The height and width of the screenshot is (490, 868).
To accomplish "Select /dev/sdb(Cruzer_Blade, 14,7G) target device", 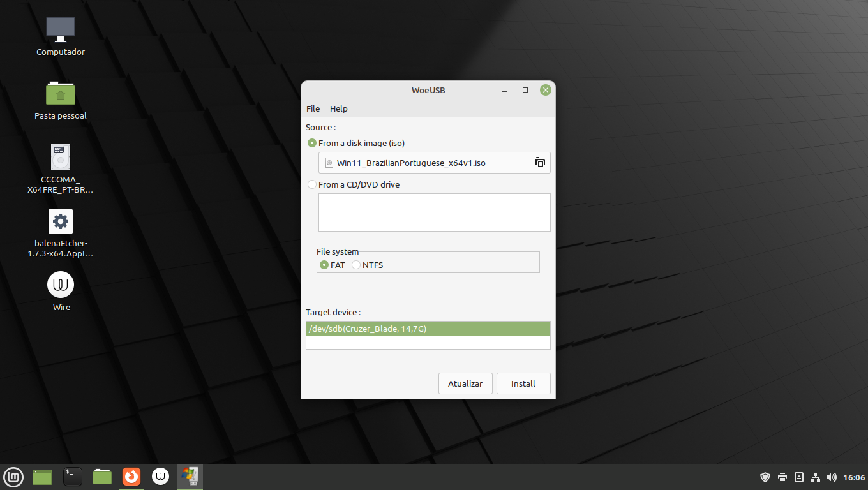I will pos(428,329).
